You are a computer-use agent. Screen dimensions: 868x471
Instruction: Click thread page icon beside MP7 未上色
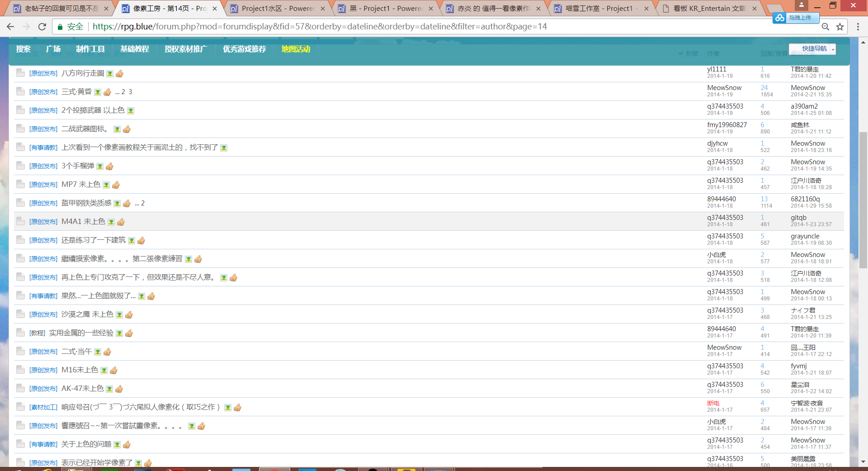[x=20, y=184]
